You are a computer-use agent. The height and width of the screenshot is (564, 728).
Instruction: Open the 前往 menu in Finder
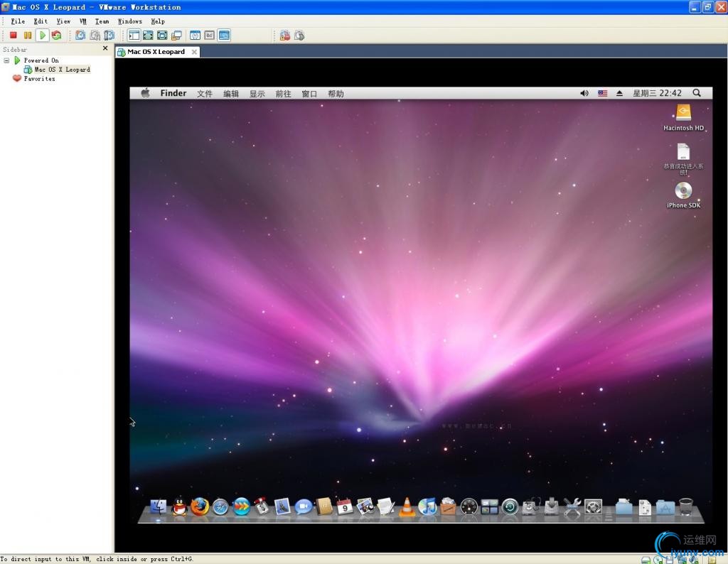[x=283, y=94]
